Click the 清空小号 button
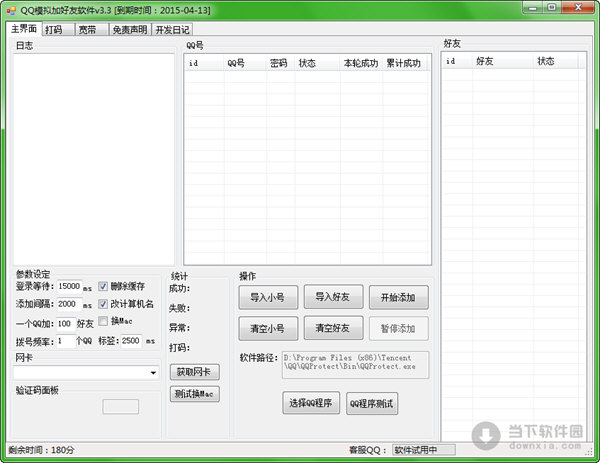 click(x=268, y=328)
